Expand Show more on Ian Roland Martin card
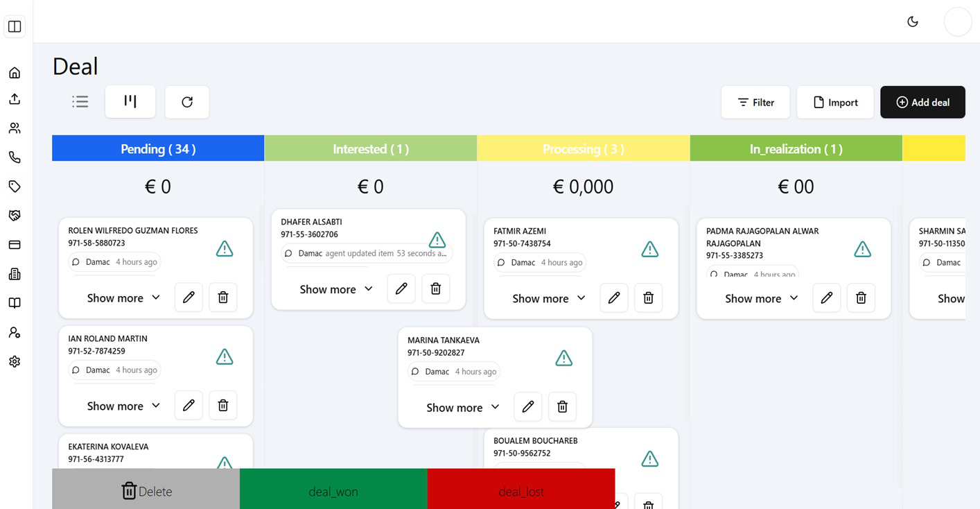980x509 pixels. (123, 406)
